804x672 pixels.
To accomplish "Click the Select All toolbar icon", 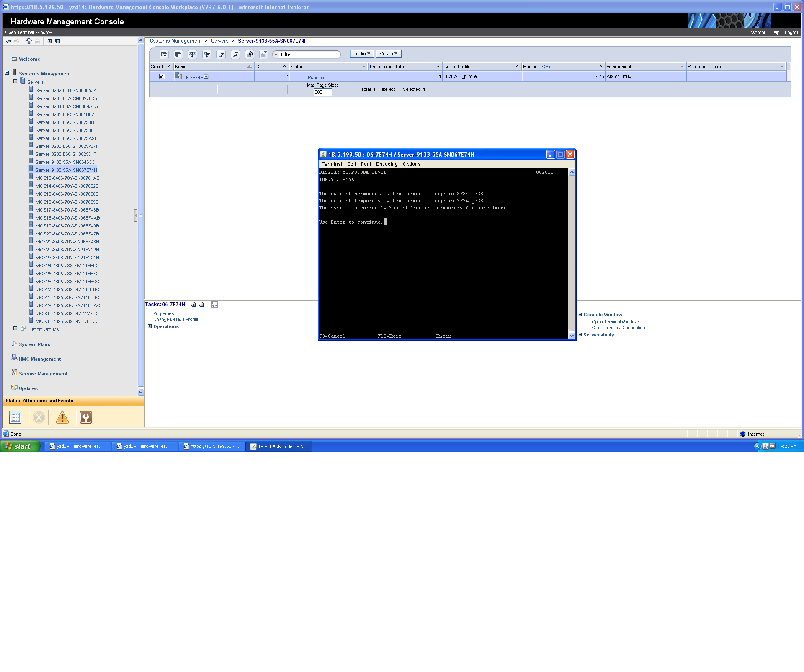I will tap(164, 54).
